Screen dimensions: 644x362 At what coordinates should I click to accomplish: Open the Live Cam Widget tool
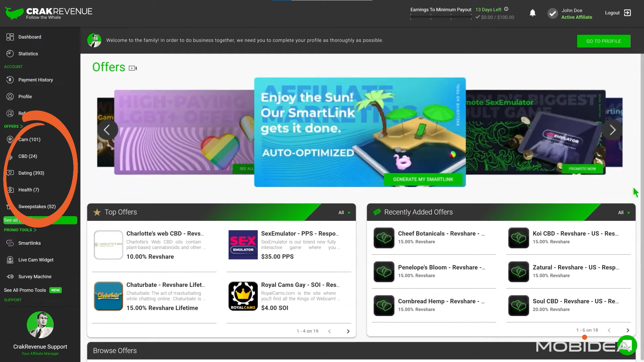[36, 260]
